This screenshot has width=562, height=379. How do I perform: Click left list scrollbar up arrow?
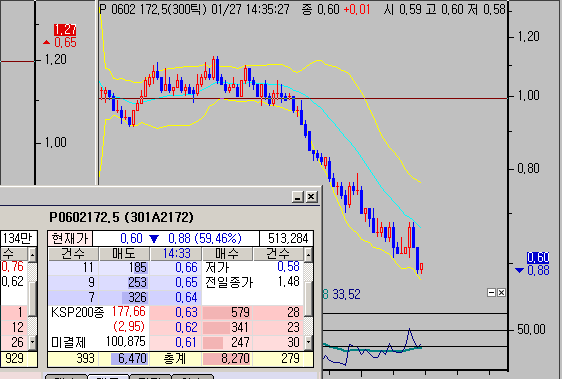pyautogui.click(x=32, y=255)
